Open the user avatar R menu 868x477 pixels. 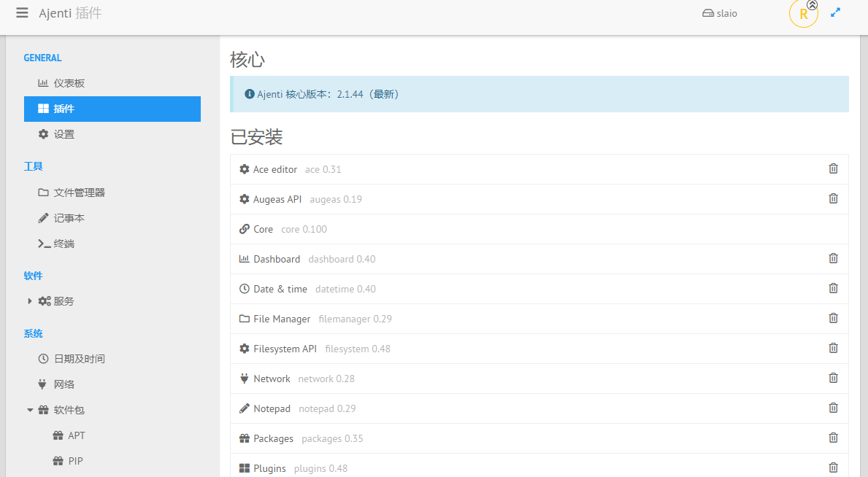click(803, 14)
